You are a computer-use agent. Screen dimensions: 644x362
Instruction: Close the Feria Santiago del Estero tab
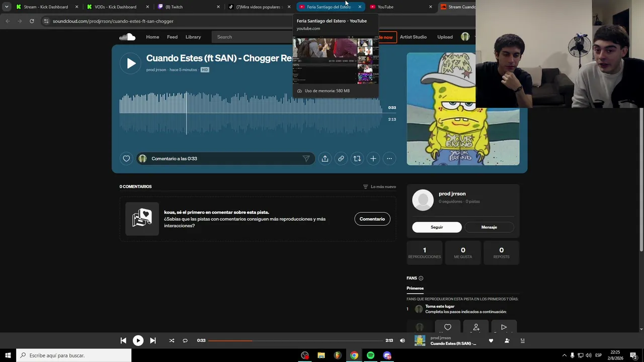point(360,7)
